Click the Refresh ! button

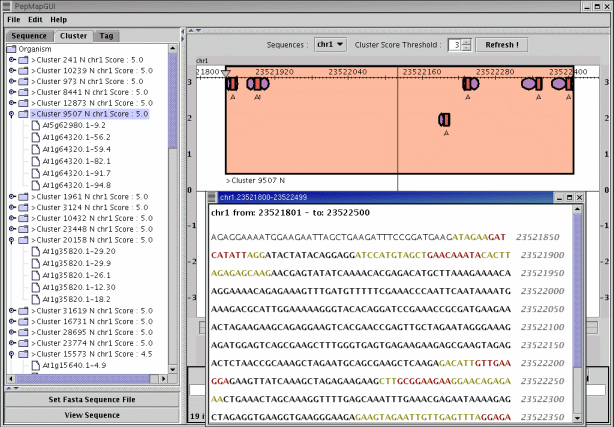[502, 45]
